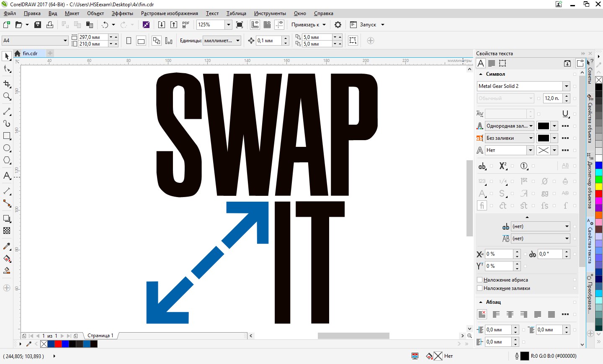The image size is (603, 364).
Task: Open zoom level 125% dropdown
Action: coord(229,25)
